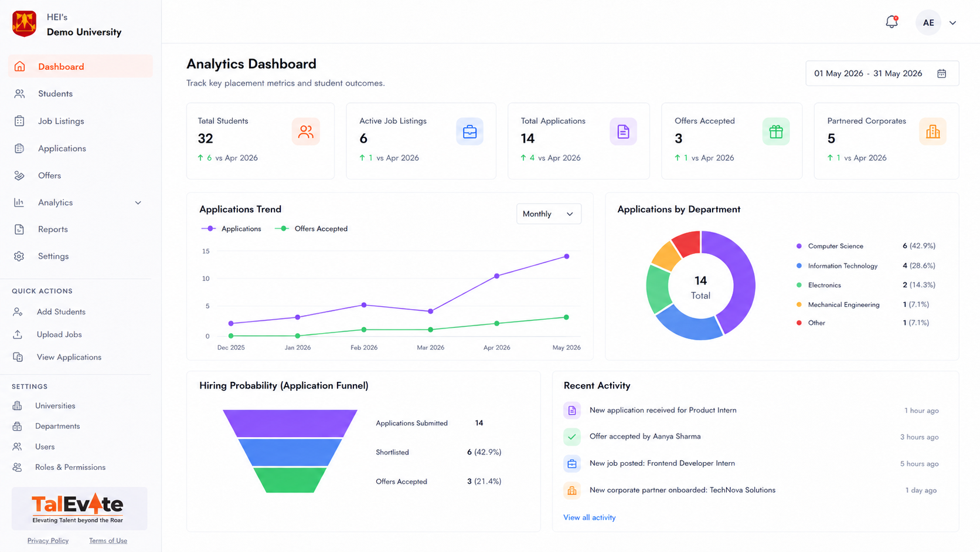Screen dimensions: 980x552
Task: Click the Total Applications document icon
Action: [x=623, y=131]
